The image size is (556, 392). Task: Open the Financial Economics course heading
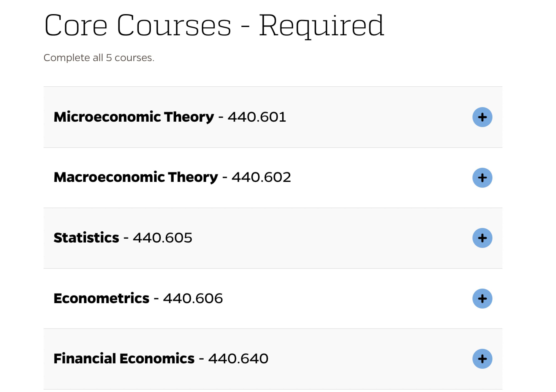[x=124, y=358]
